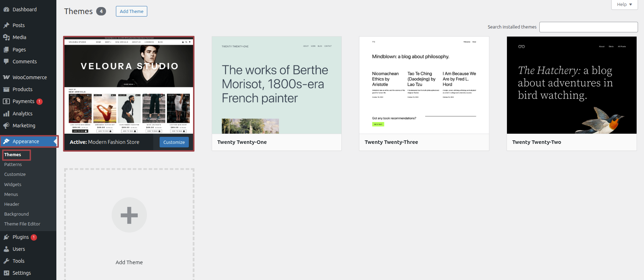Click the Posts pushpin icon

[6, 25]
